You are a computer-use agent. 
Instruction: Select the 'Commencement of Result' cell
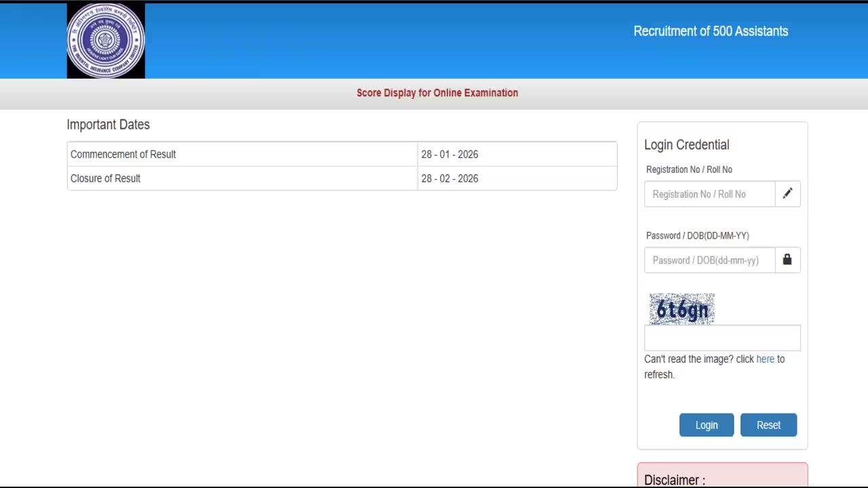[242, 155]
